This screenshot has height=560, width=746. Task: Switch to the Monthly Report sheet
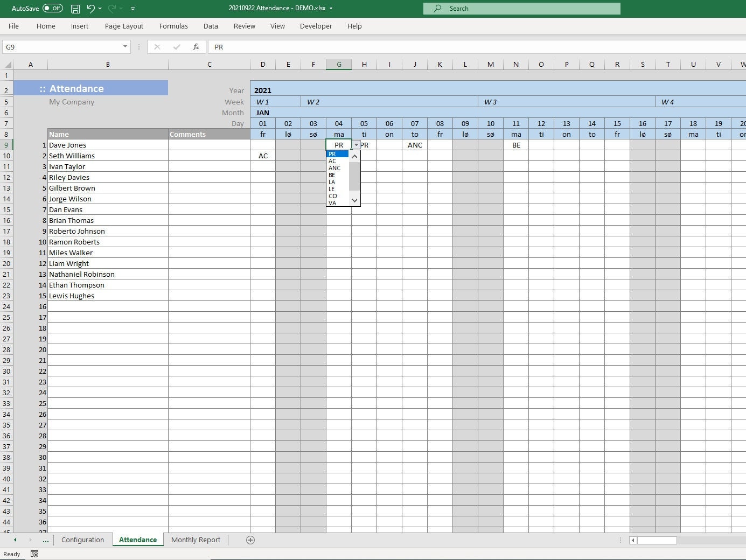195,540
